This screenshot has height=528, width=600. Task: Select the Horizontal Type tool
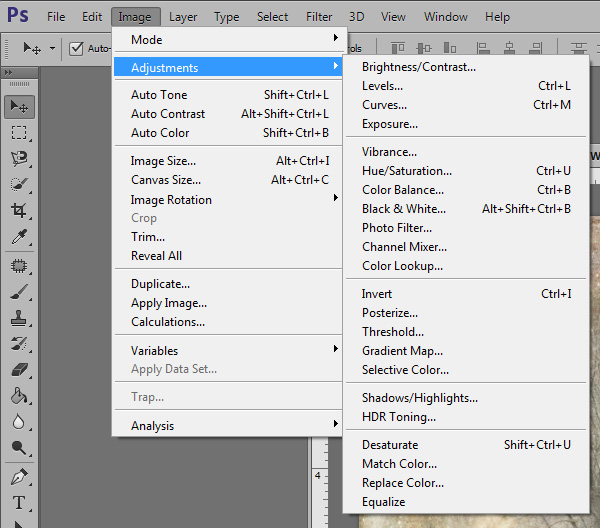point(18,503)
